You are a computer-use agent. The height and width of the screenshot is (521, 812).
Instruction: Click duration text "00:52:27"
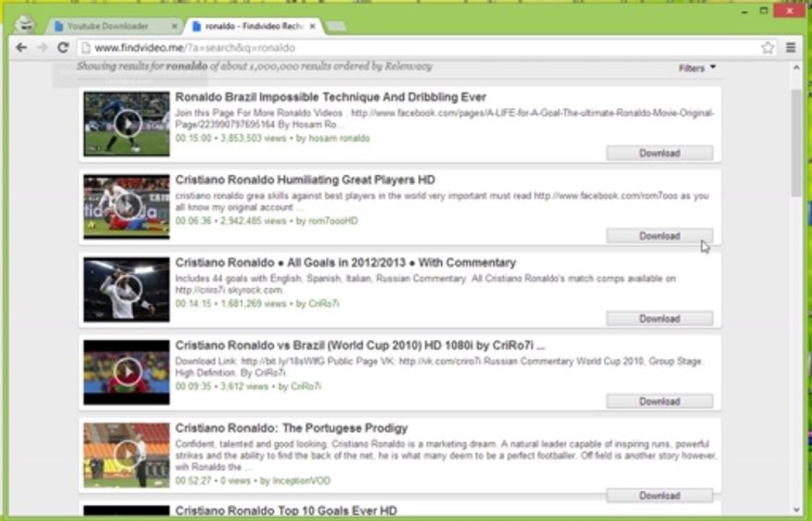click(193, 481)
